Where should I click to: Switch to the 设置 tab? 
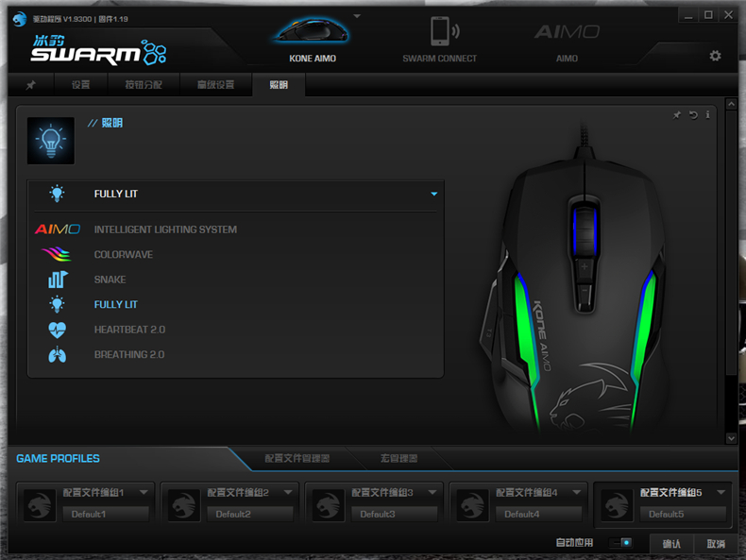[81, 85]
